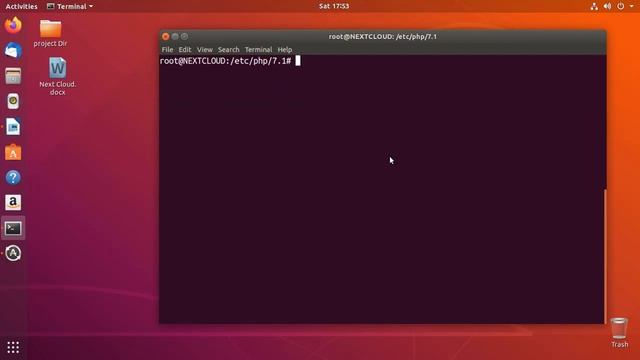Close the terminal window

[165, 36]
